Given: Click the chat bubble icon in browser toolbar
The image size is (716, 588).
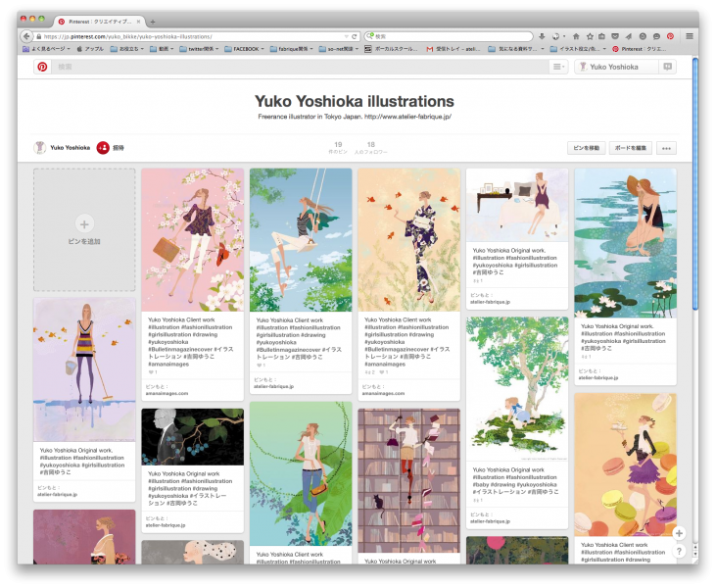Looking at the screenshot, I should (656, 36).
